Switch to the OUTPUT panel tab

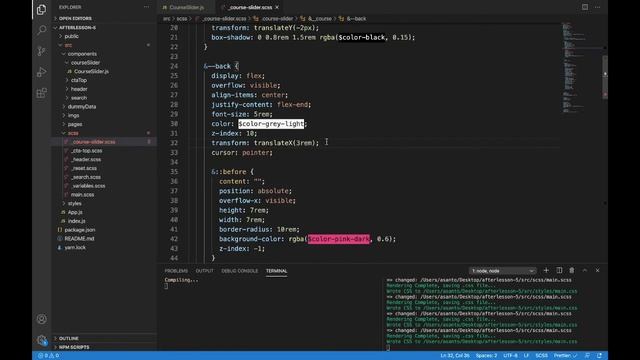204,271
